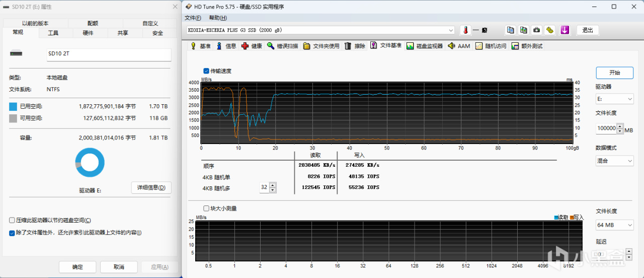Click the 开始 (Start) button
The image size is (644, 278).
[614, 73]
